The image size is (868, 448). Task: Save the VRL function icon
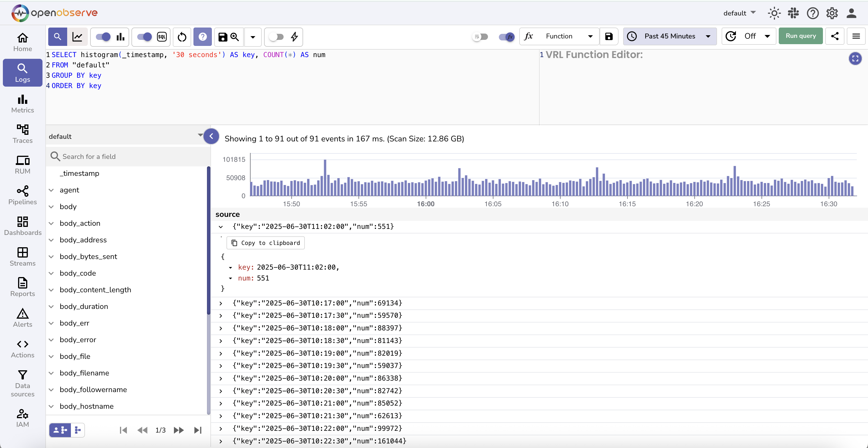[609, 36]
